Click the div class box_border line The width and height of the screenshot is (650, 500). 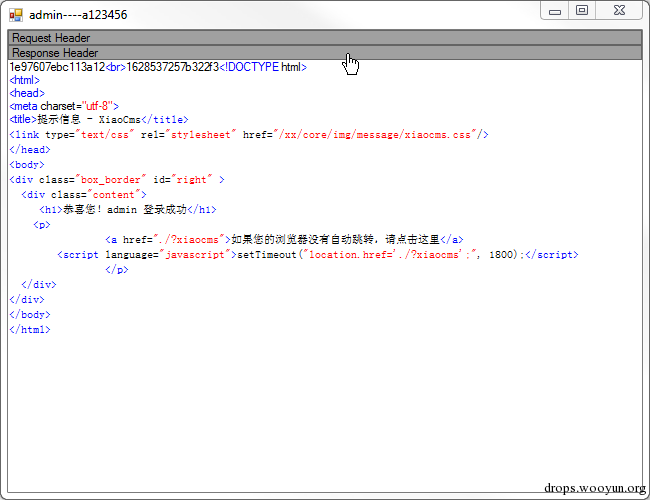click(x=117, y=180)
